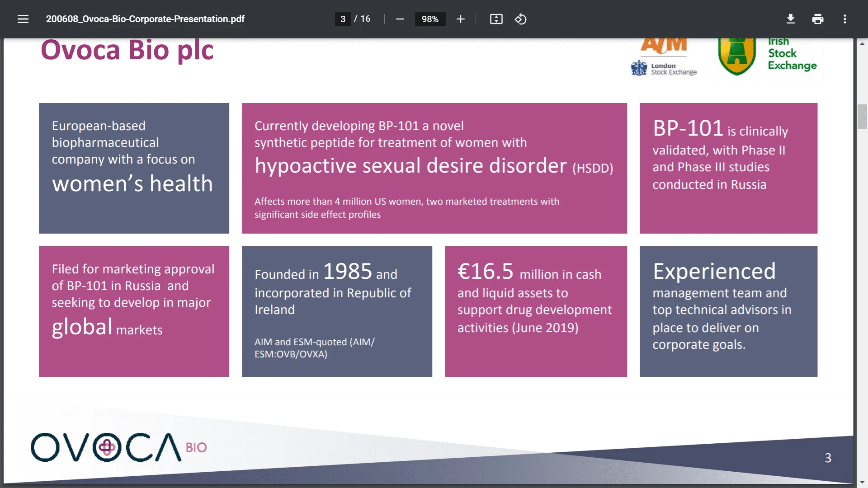868x488 pixels.
Task: Click 'activities (June 2019)' text
Action: pos(518,328)
